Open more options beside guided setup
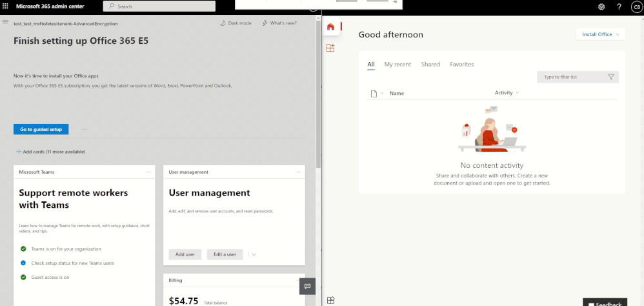The width and height of the screenshot is (644, 306). pos(84,129)
